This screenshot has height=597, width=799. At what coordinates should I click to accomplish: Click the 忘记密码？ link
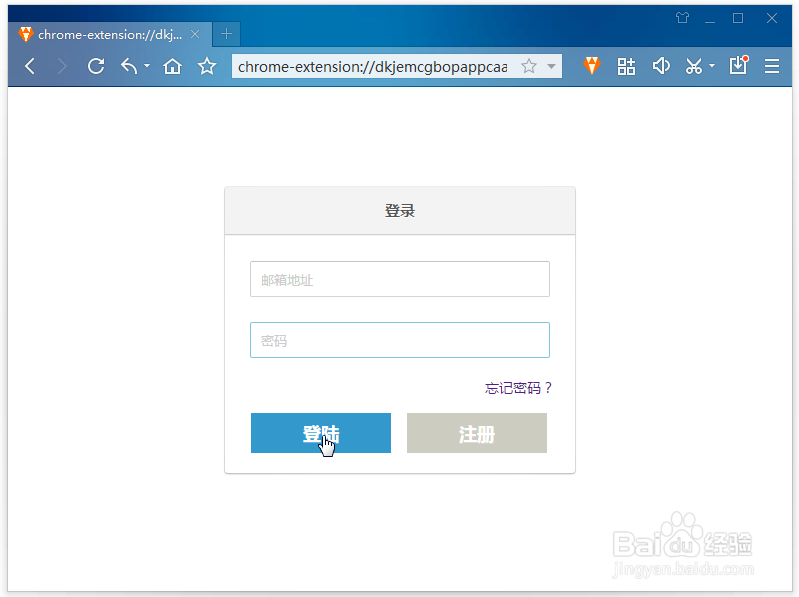click(518, 388)
